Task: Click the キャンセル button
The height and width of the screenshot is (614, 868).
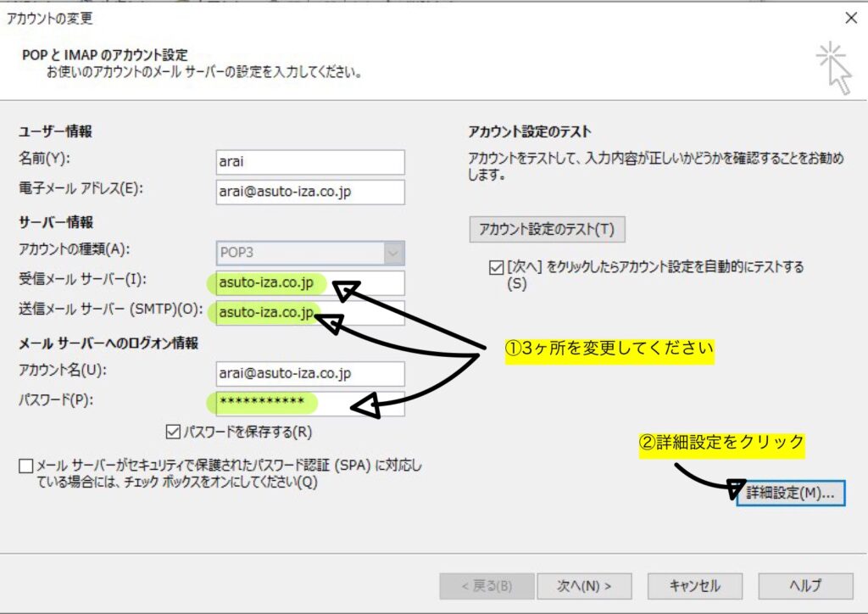Action: pyautogui.click(x=694, y=585)
